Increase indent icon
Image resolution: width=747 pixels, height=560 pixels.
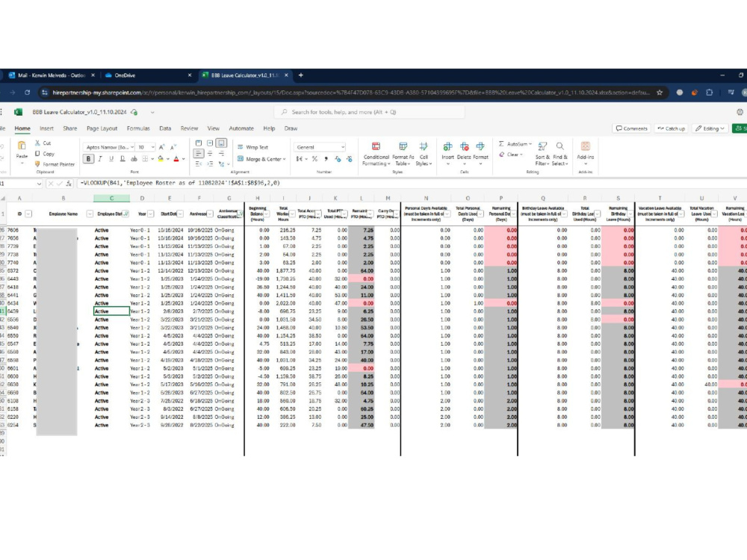coord(210,164)
